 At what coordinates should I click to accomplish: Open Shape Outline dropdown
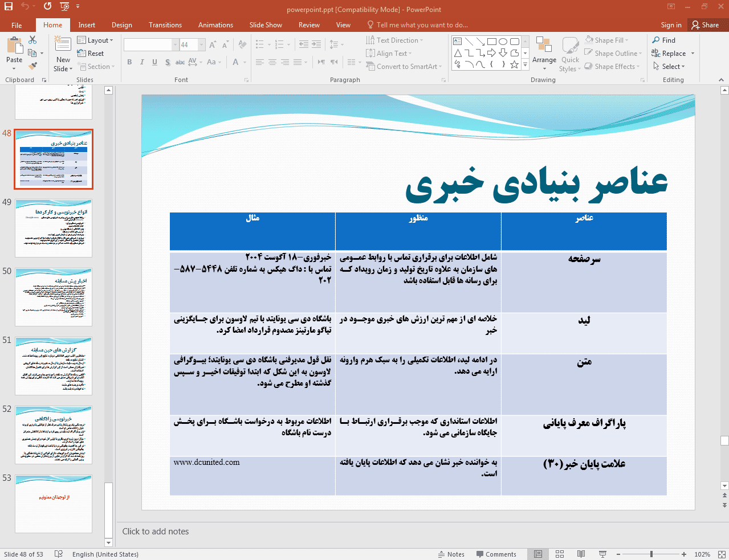point(613,54)
